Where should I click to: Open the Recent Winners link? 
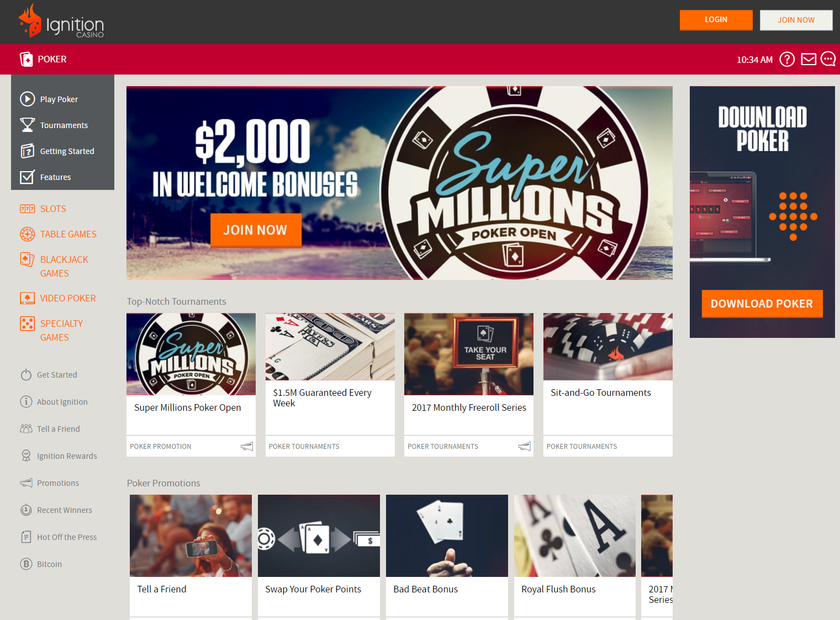tap(64, 510)
